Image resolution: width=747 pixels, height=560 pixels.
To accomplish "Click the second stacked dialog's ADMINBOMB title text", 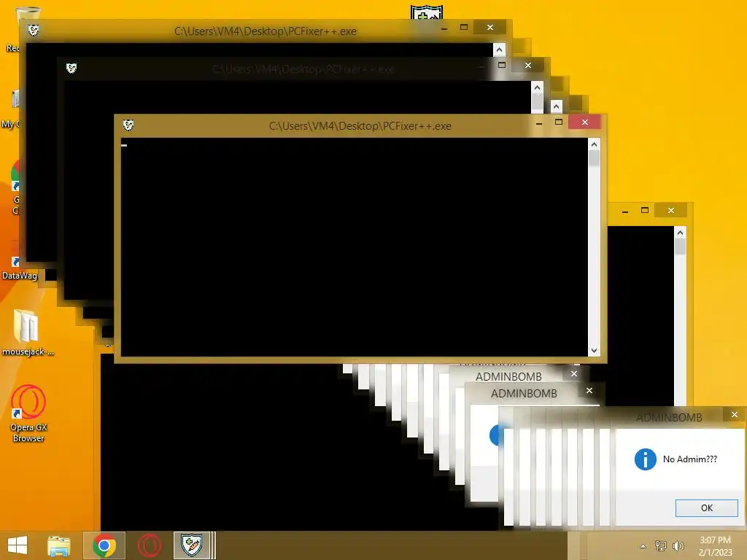I will [524, 394].
